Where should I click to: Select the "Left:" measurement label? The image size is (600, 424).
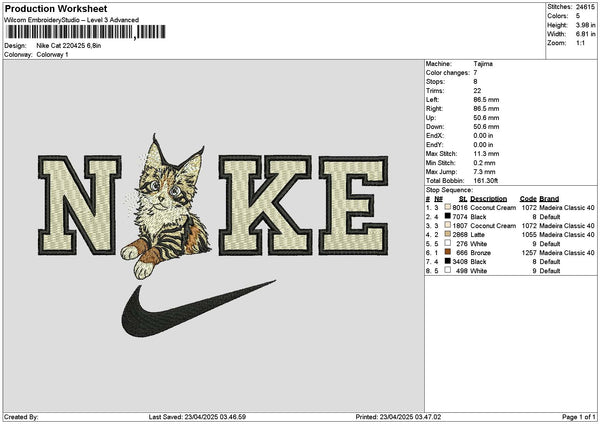433,100
